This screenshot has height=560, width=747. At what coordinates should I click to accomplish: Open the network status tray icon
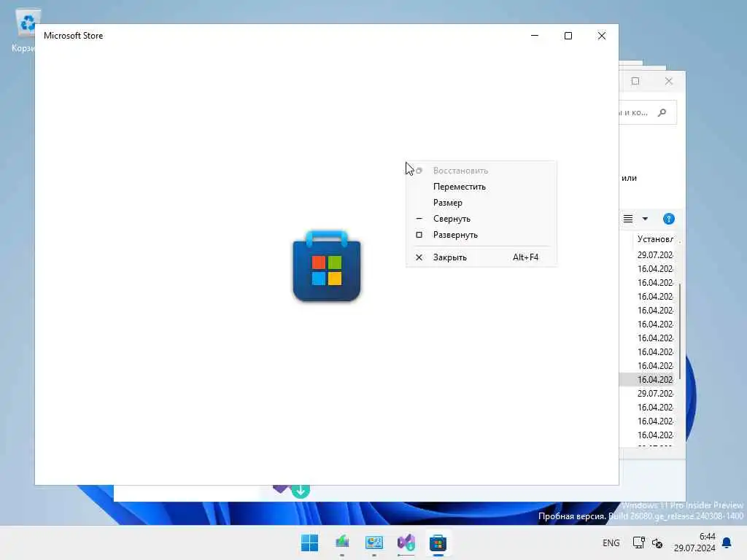pyautogui.click(x=638, y=542)
